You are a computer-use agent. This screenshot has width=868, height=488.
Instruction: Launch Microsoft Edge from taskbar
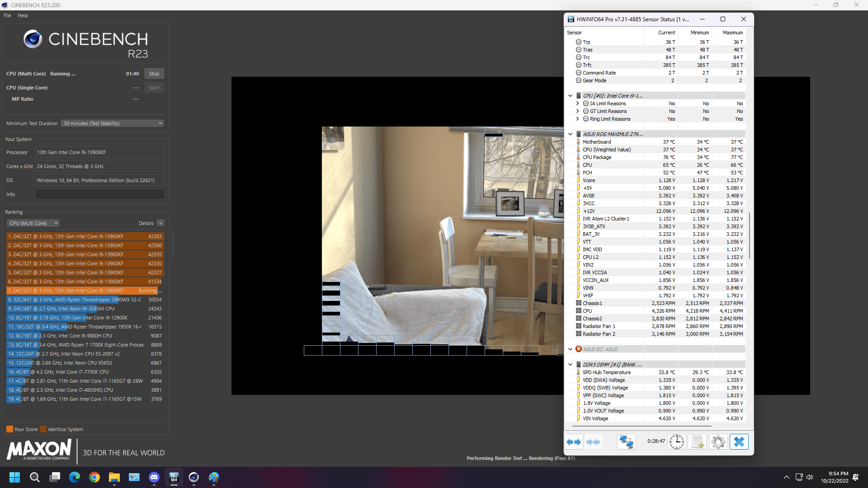(x=75, y=477)
